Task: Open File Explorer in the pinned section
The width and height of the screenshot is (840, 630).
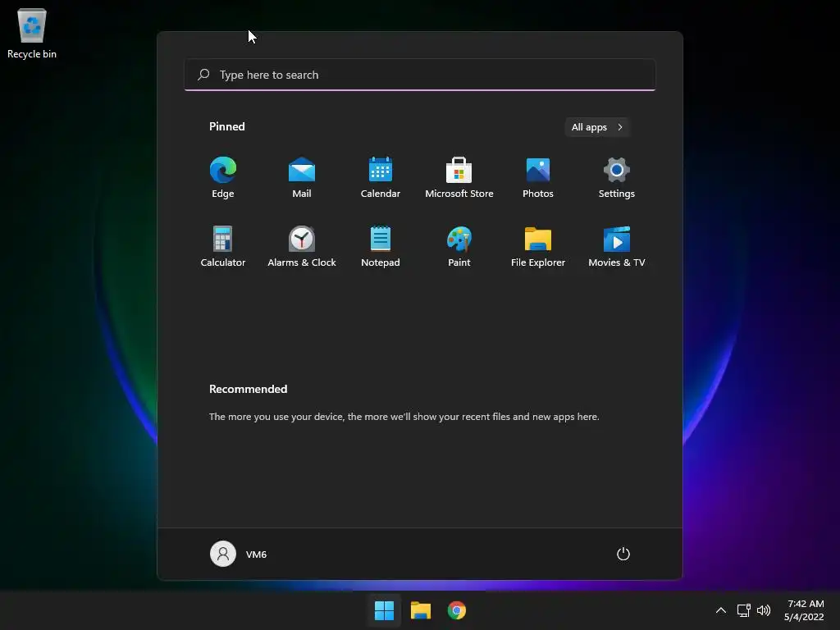Action: 538,246
